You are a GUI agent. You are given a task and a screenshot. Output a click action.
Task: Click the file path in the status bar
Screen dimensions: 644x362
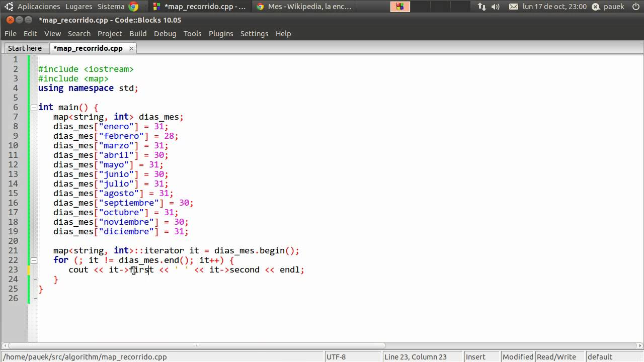(86, 356)
